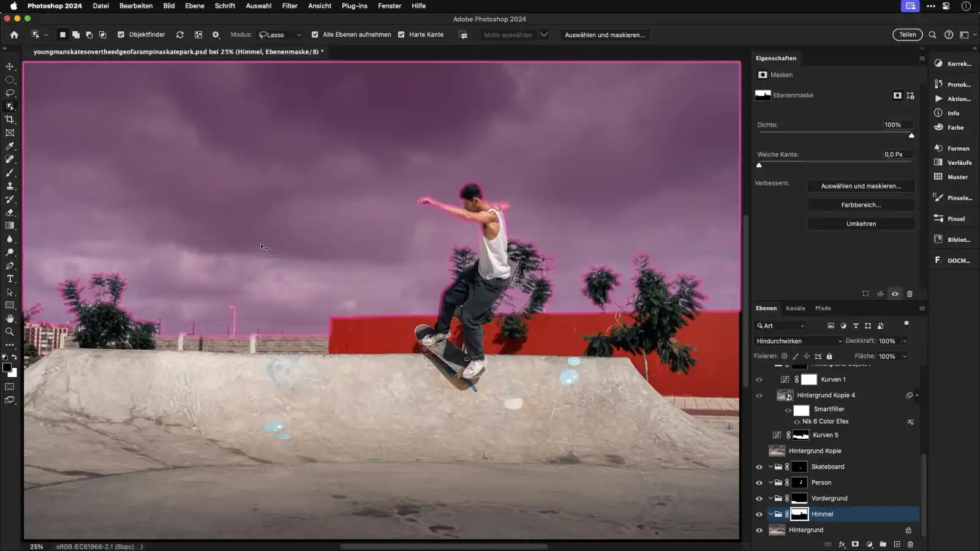Select the Frame tool
Viewport: 980px width, 551px height.
pos(10,133)
